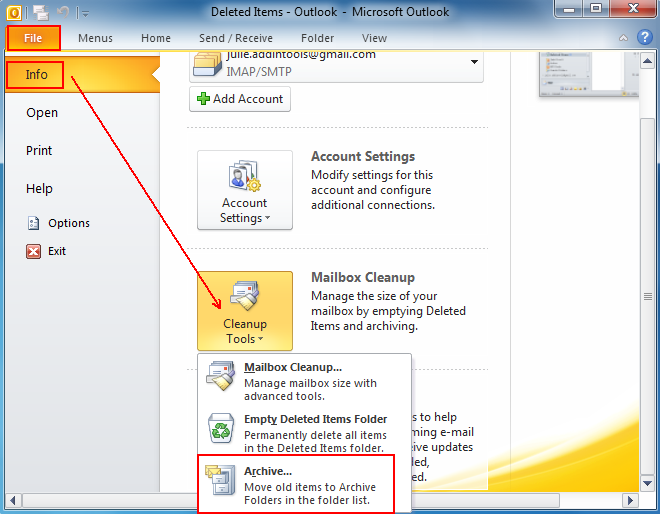The width and height of the screenshot is (660, 514).
Task: Click the red Exit icon in sidebar
Action: (x=33, y=251)
